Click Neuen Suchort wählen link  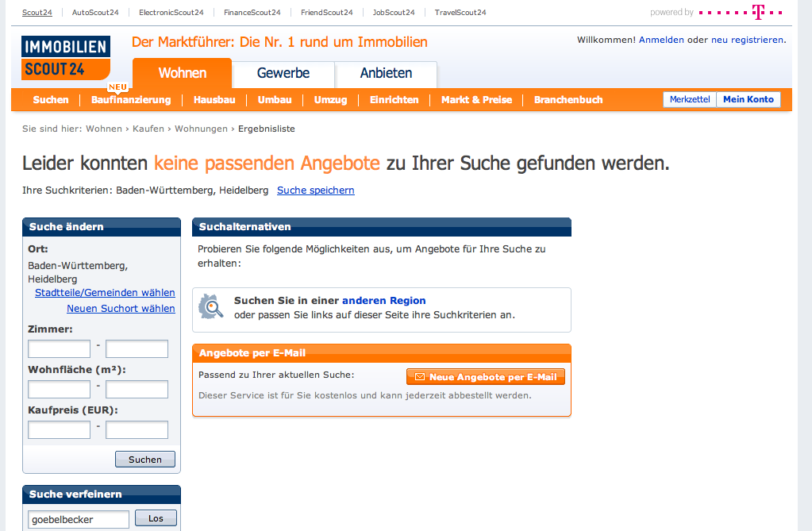pyautogui.click(x=121, y=308)
